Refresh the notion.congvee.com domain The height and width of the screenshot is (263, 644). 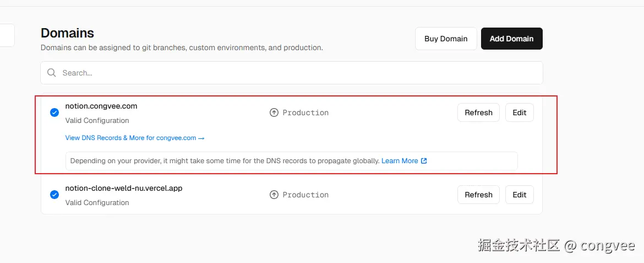478,112
